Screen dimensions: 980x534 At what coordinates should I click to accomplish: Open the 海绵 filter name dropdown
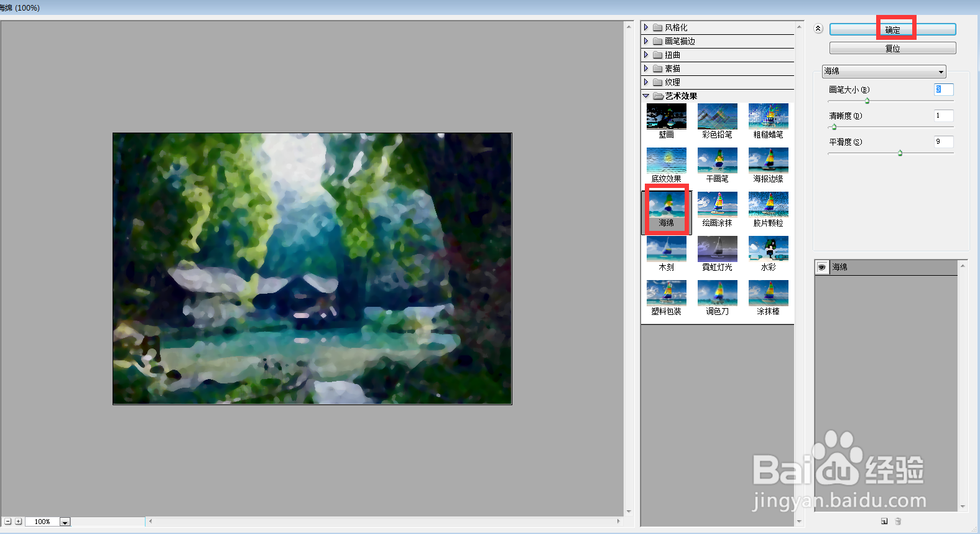click(x=884, y=72)
